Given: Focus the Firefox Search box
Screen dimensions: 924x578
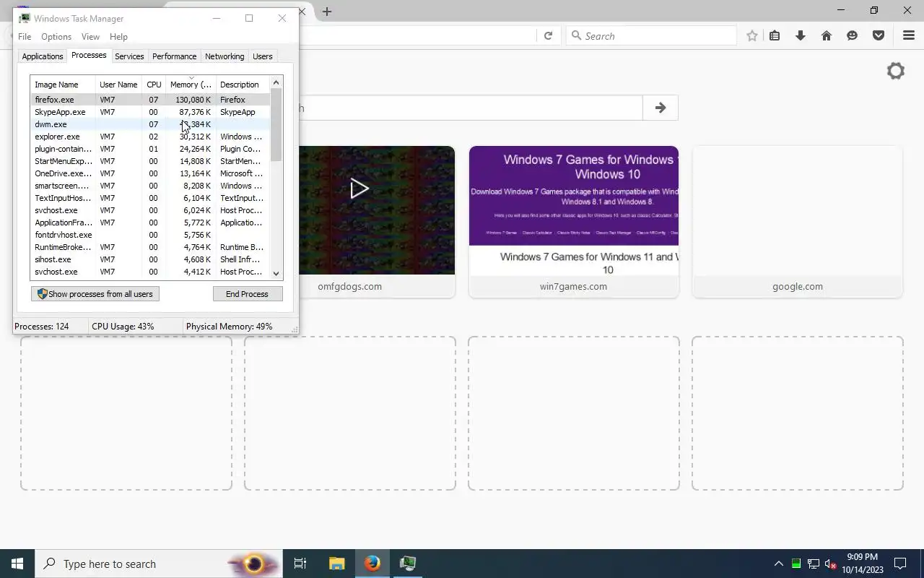Looking at the screenshot, I should pos(651,35).
